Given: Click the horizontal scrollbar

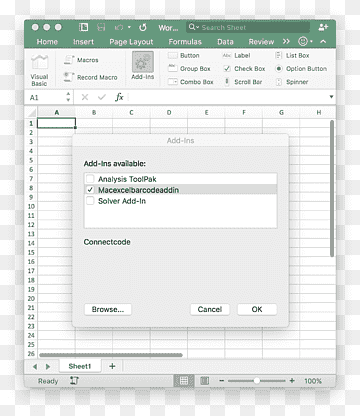Looking at the screenshot, I should [x=111, y=355].
